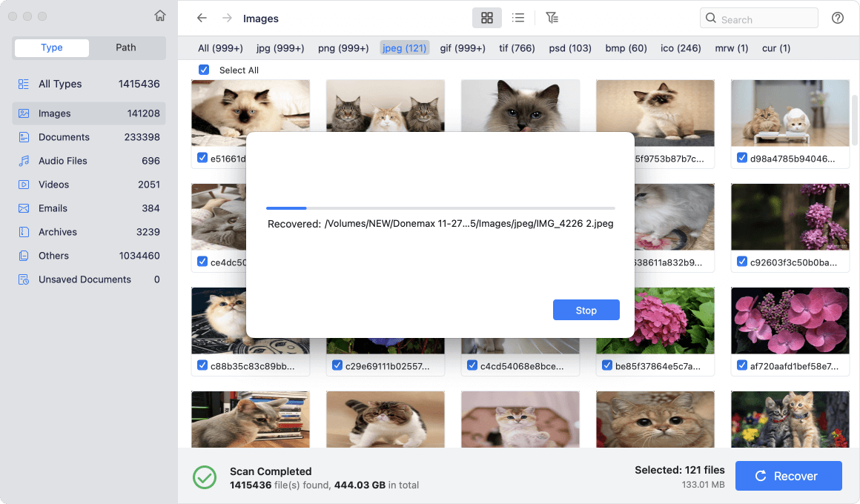The image size is (860, 504).
Task: Click the recovery progress bar
Action: [x=440, y=208]
